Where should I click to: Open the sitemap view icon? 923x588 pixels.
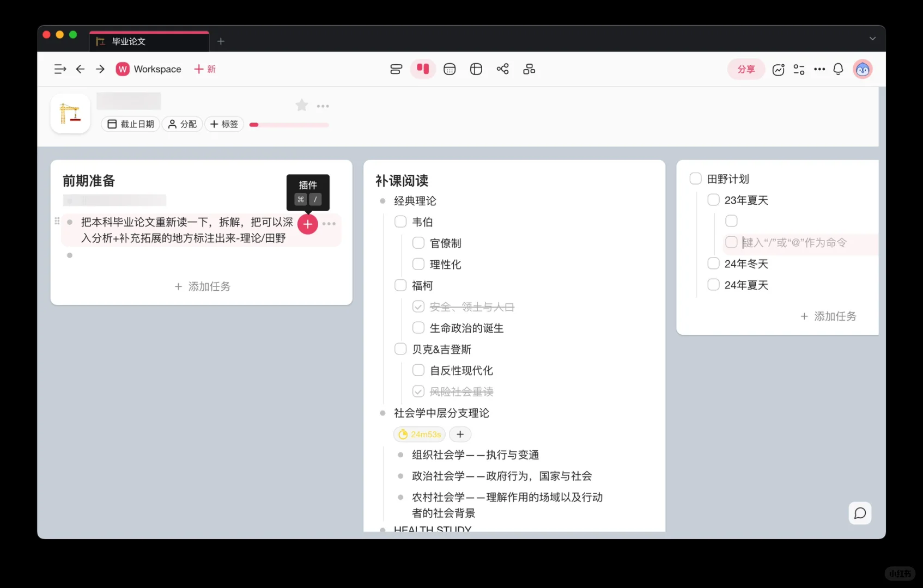[529, 69]
